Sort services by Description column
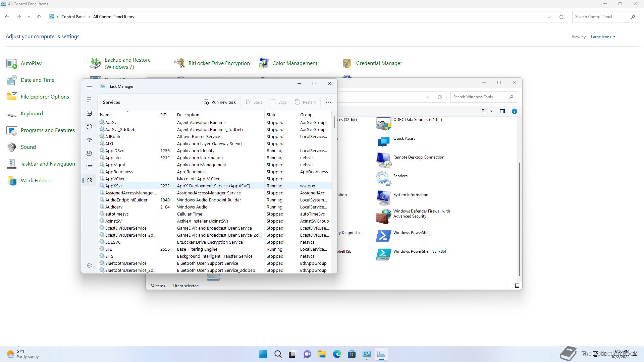Image resolution: width=644 pixels, height=362 pixels. coord(220,115)
